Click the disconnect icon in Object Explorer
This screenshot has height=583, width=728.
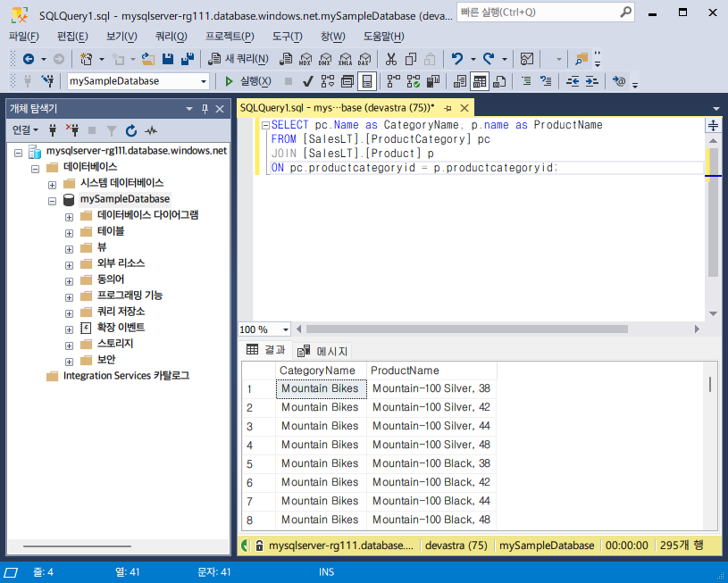click(x=72, y=131)
